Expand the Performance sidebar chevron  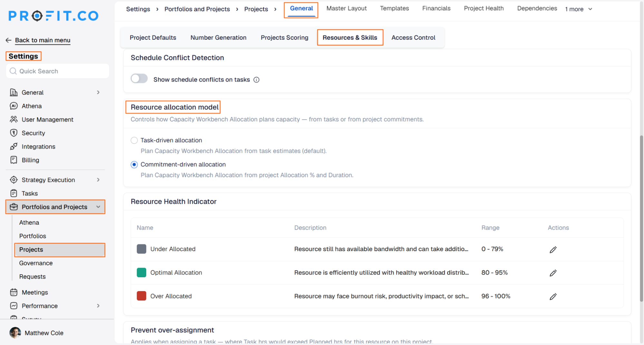point(98,306)
